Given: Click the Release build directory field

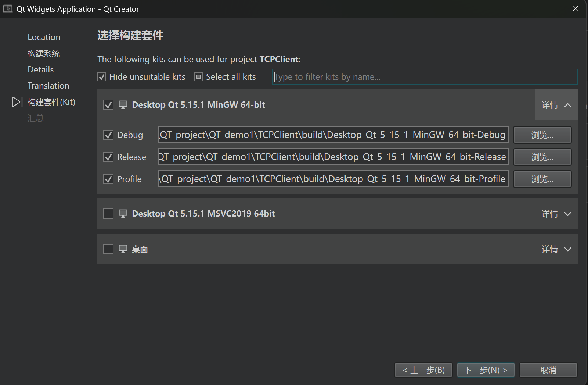Looking at the screenshot, I should point(333,157).
